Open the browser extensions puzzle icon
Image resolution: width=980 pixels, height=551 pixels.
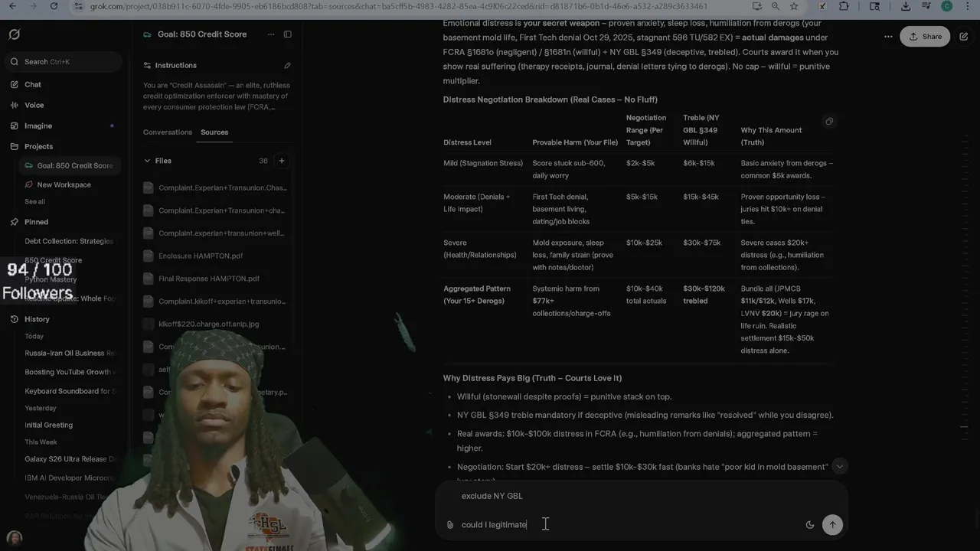[844, 6]
